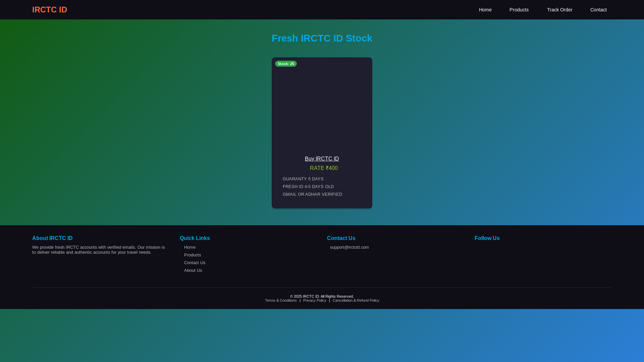Click GUARANTY 5 DAYS text

point(303,179)
